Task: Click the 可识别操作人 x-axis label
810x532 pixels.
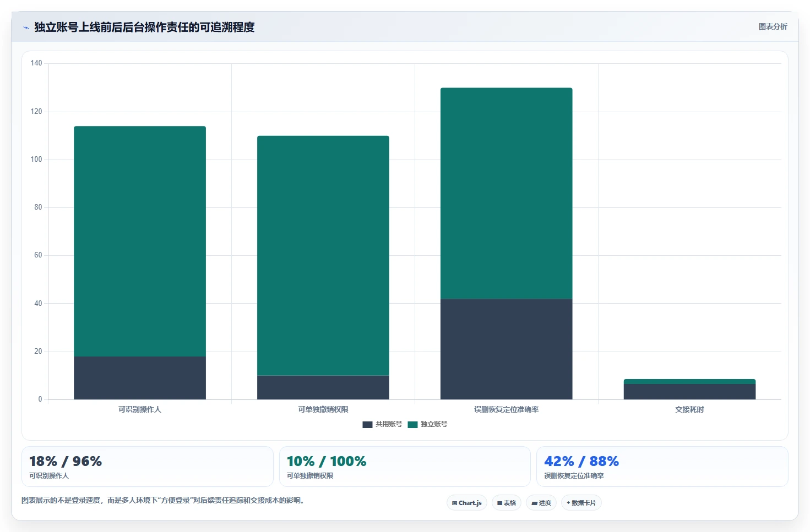Action: 140,409
